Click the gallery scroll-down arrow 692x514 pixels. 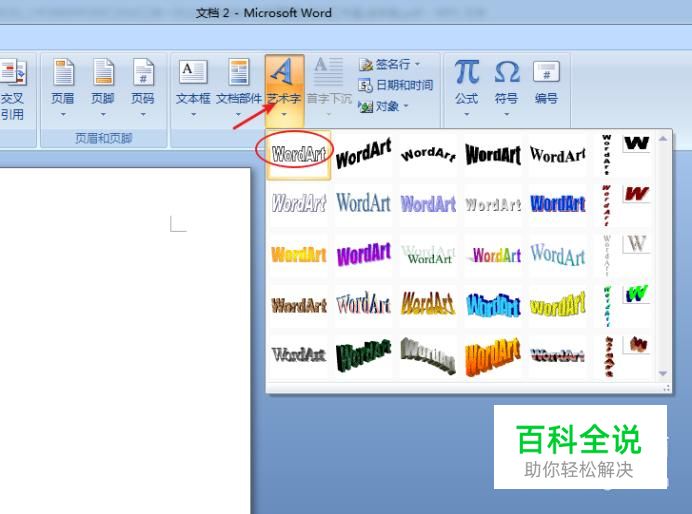click(662, 374)
